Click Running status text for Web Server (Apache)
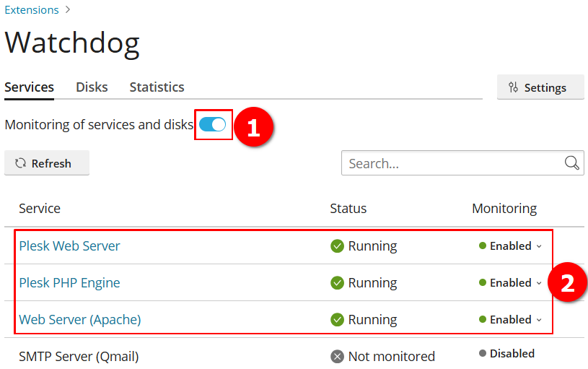Screen dimensions: 588x369 (372, 320)
